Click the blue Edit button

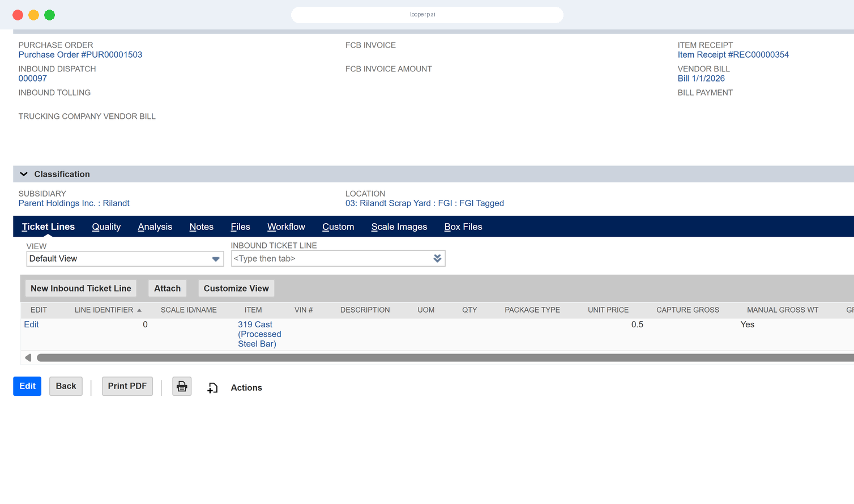(x=27, y=386)
